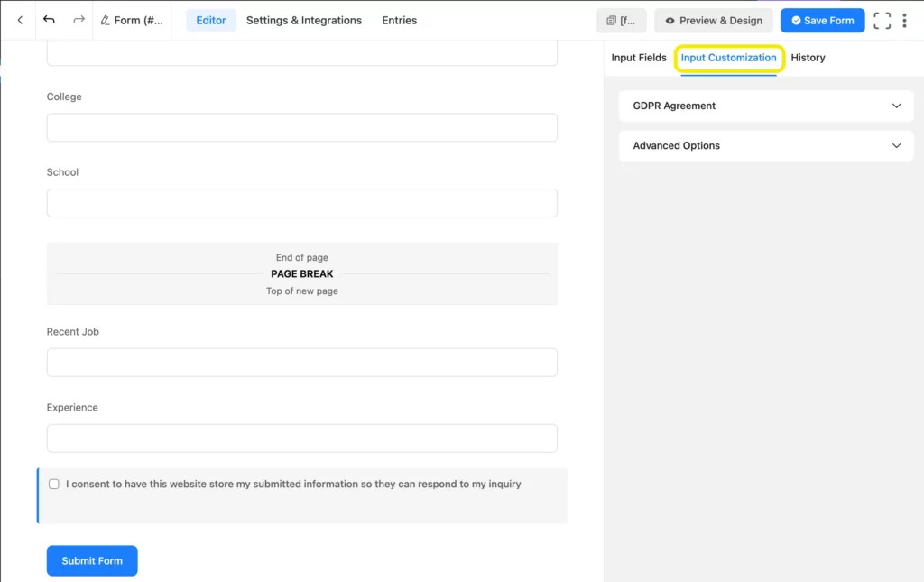Check the GDPR consent checkbox
The height and width of the screenshot is (582, 924).
coord(53,485)
